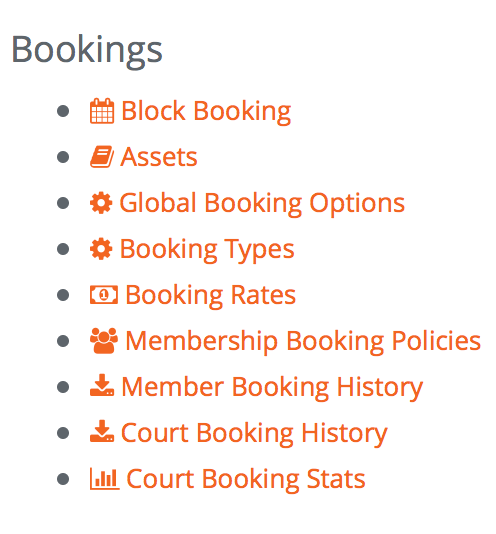
Task: Click the group icon for Membership Booking Policies
Action: tap(104, 341)
